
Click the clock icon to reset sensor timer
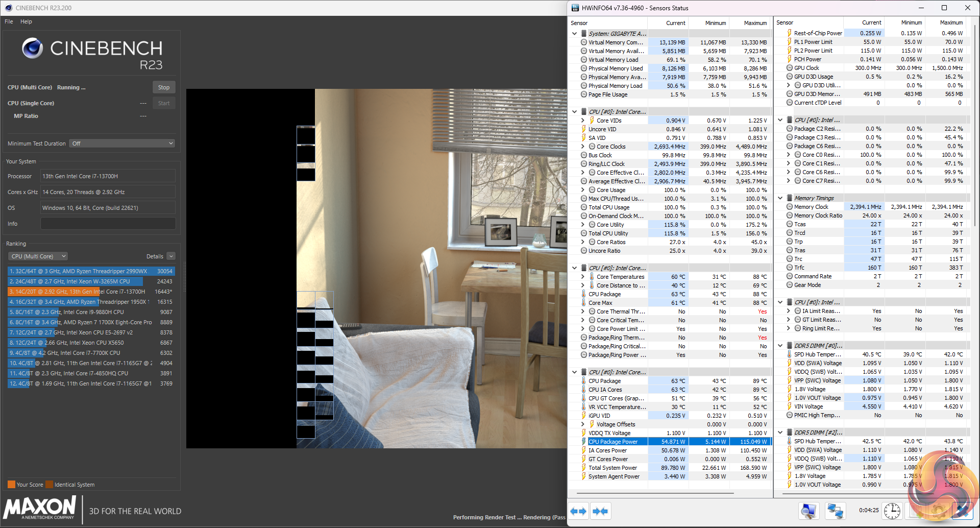point(892,511)
